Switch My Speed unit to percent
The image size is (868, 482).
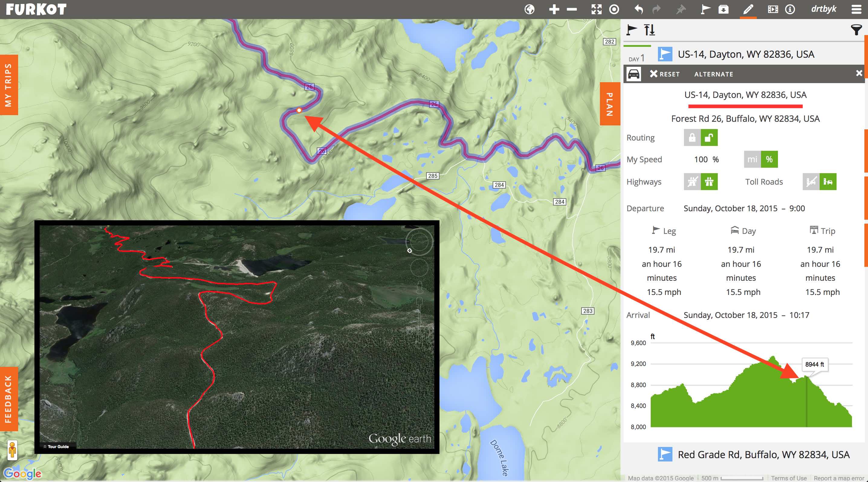[769, 159]
